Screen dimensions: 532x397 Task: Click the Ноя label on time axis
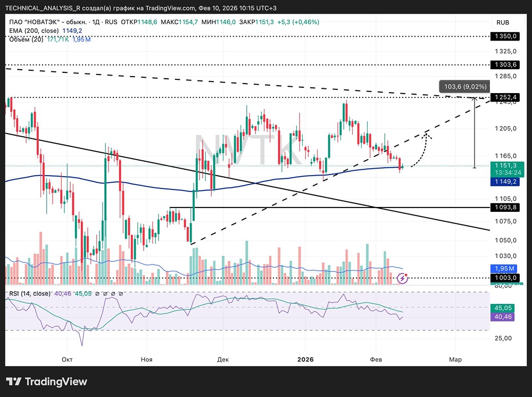(x=147, y=359)
